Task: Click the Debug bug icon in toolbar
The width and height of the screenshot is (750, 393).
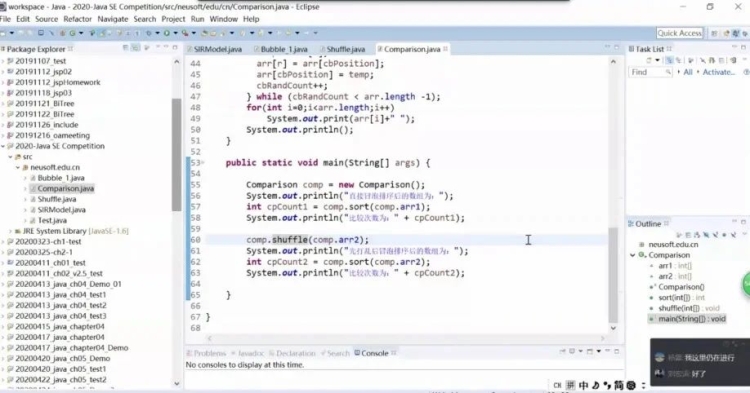Action: pyautogui.click(x=149, y=33)
